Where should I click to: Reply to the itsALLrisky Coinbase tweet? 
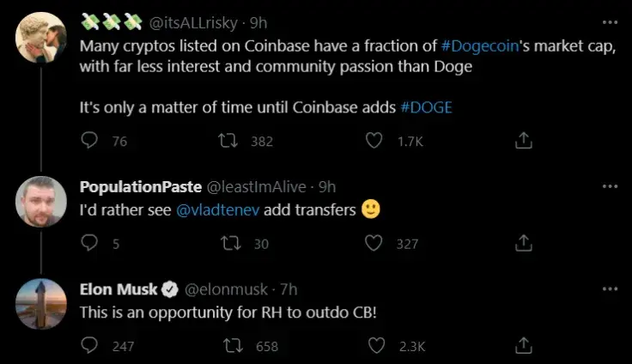click(x=89, y=141)
